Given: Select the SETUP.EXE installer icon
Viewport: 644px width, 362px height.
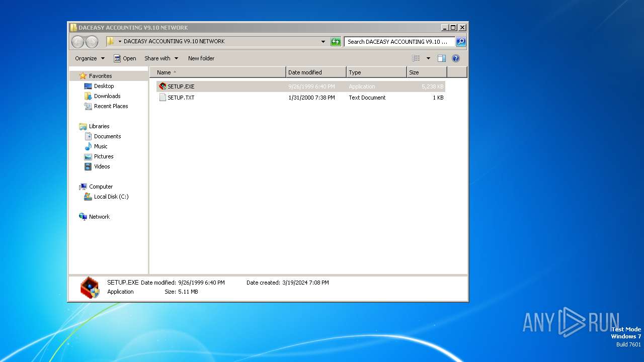Looking at the screenshot, I should tap(163, 86).
